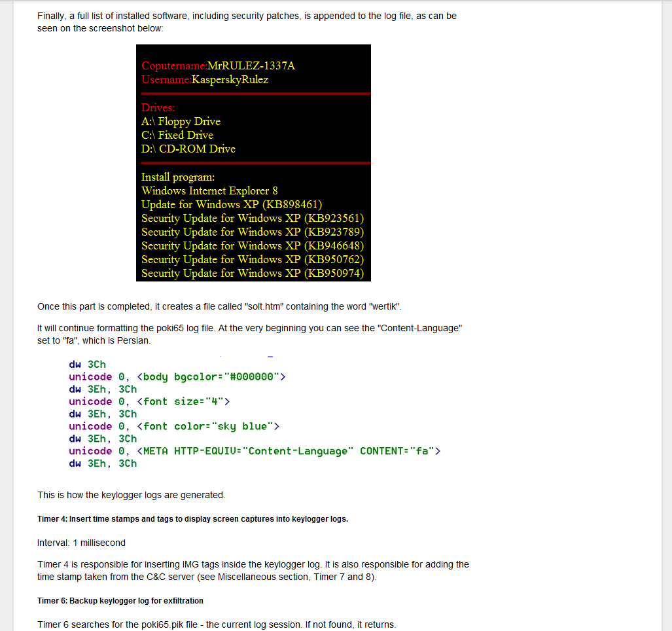672x631 pixels.
Task: Click the red 'Drives:' heading
Action: click(158, 107)
